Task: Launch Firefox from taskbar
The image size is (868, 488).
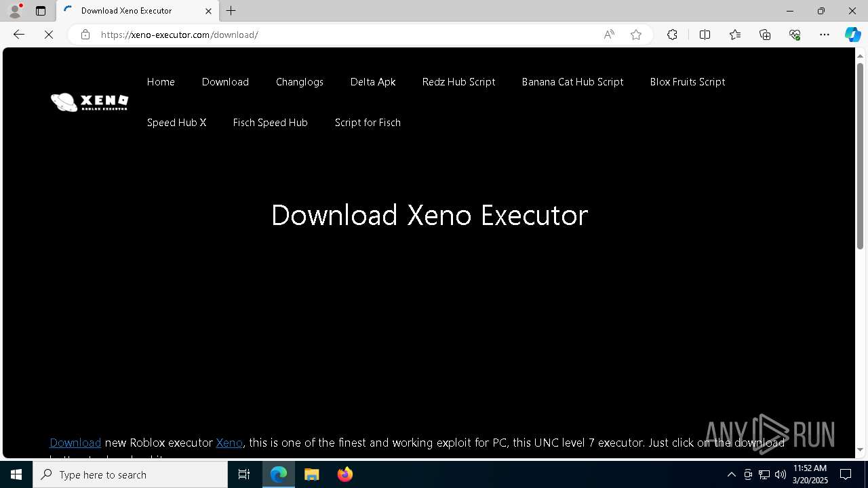Action: coord(345,474)
